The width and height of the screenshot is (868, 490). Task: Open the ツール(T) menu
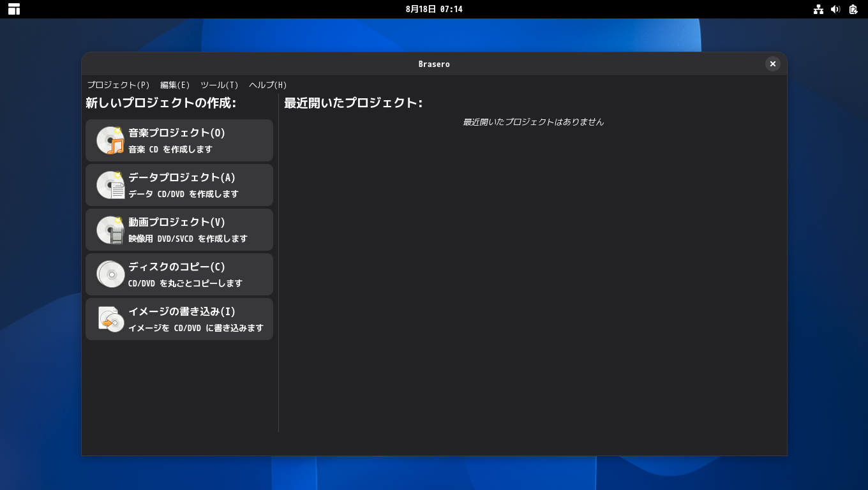(x=220, y=85)
